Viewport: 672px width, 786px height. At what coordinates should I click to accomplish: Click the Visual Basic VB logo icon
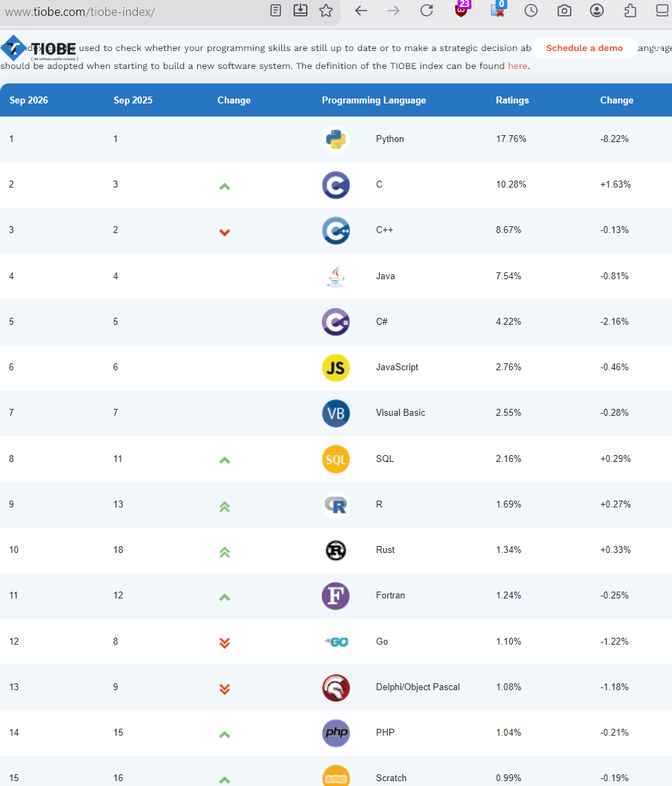tap(336, 414)
